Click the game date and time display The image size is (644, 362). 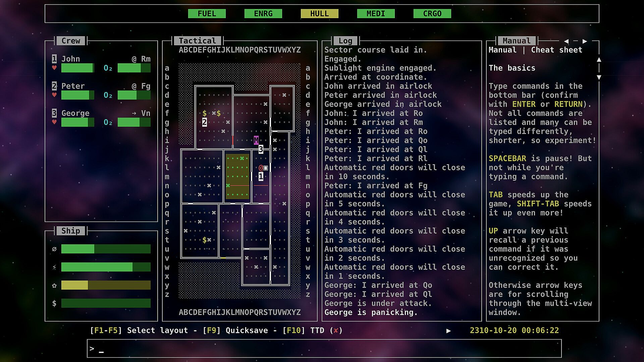514,330
